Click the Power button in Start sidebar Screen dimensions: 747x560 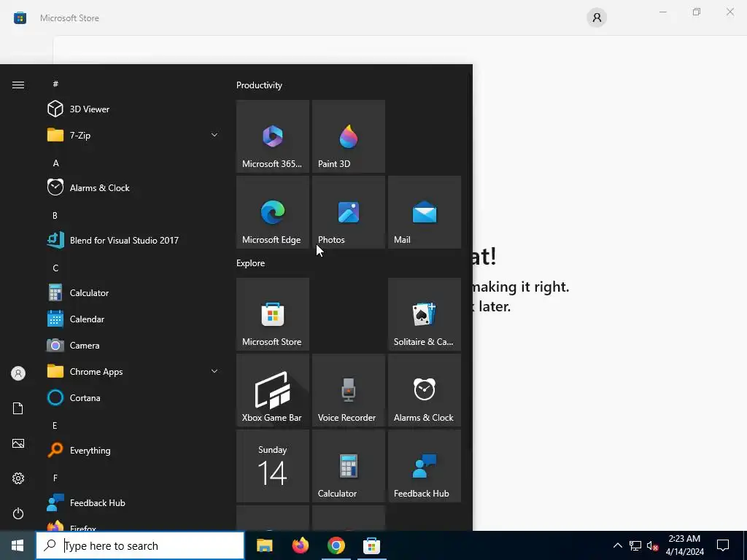click(18, 513)
